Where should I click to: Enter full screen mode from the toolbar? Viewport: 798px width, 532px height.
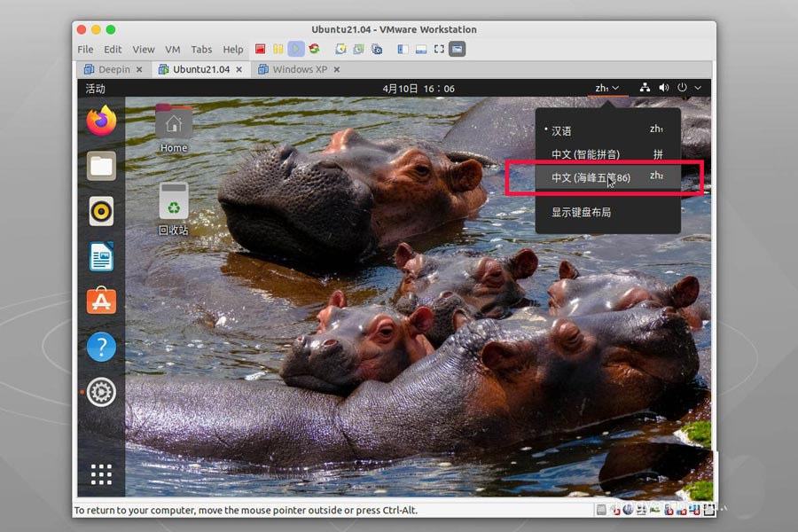click(x=437, y=49)
